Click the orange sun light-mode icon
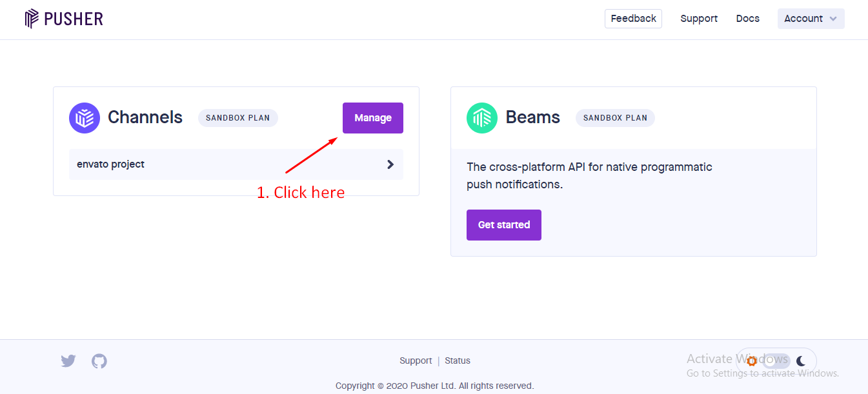 (x=752, y=361)
